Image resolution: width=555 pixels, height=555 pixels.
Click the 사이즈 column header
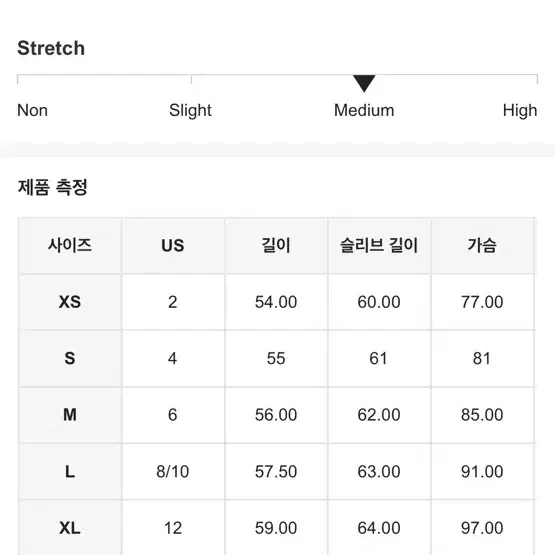pos(70,246)
